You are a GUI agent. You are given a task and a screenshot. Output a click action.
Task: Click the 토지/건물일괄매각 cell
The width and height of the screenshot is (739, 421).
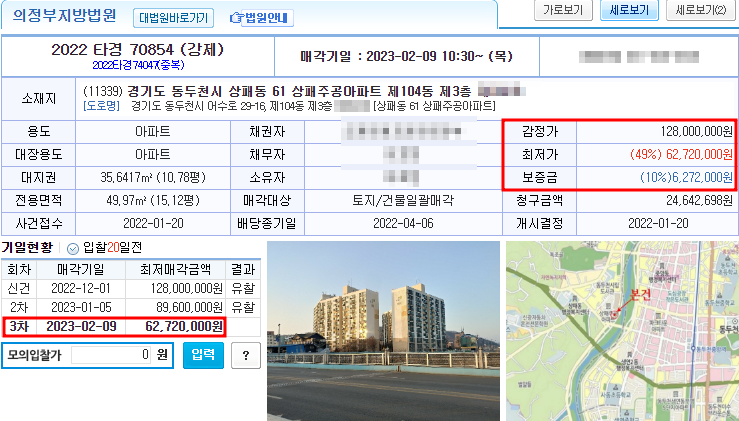tap(403, 201)
